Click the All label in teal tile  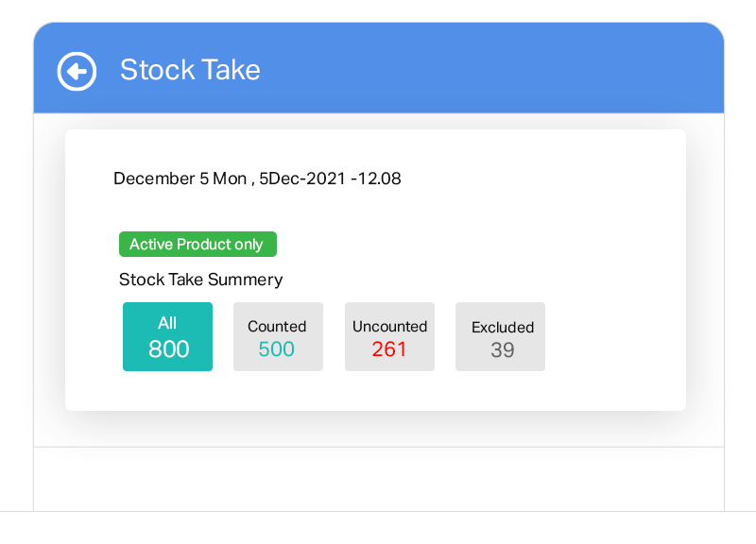pyautogui.click(x=167, y=323)
